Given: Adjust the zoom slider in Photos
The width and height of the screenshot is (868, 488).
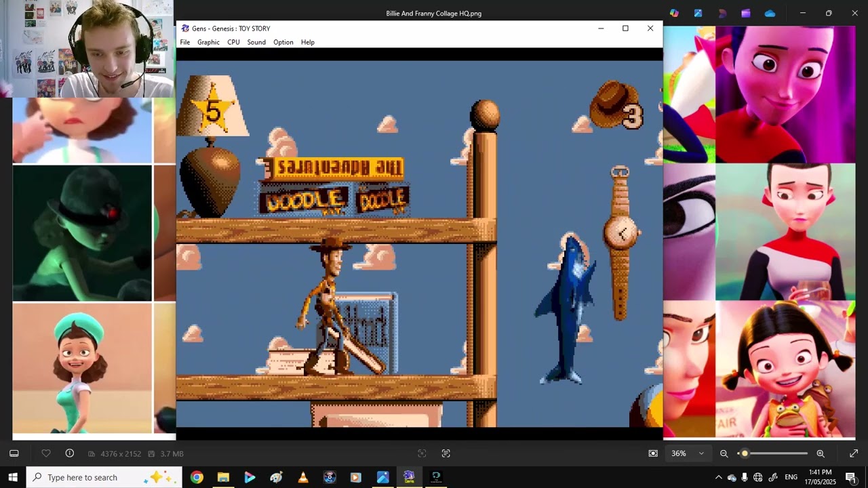Looking at the screenshot, I should point(772,453).
